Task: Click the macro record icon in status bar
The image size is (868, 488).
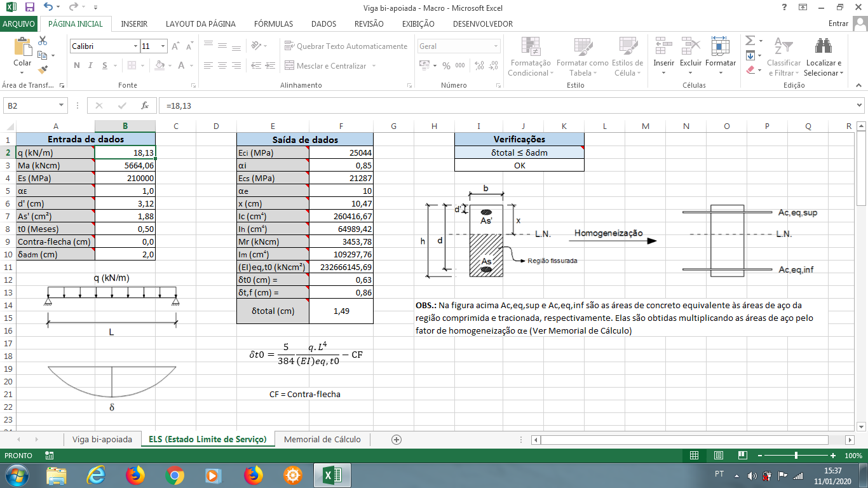Action: coord(50,456)
